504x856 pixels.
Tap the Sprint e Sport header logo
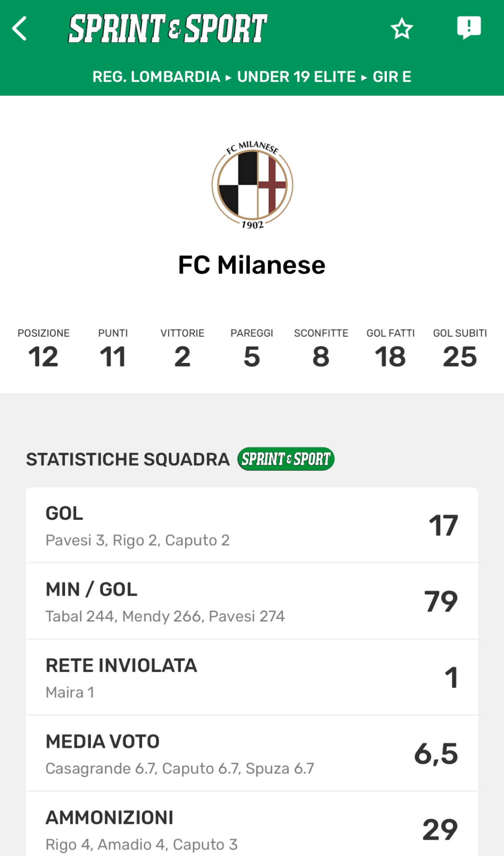168,29
